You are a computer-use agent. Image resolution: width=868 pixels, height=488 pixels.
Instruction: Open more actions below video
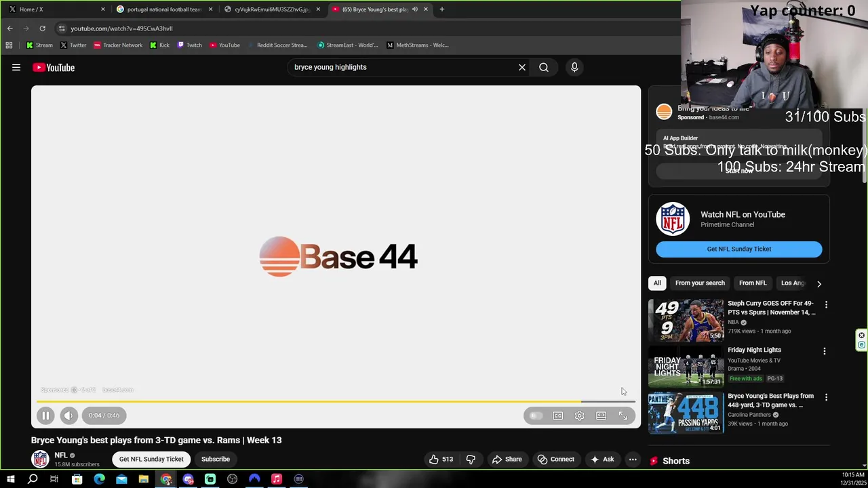pyautogui.click(x=633, y=459)
